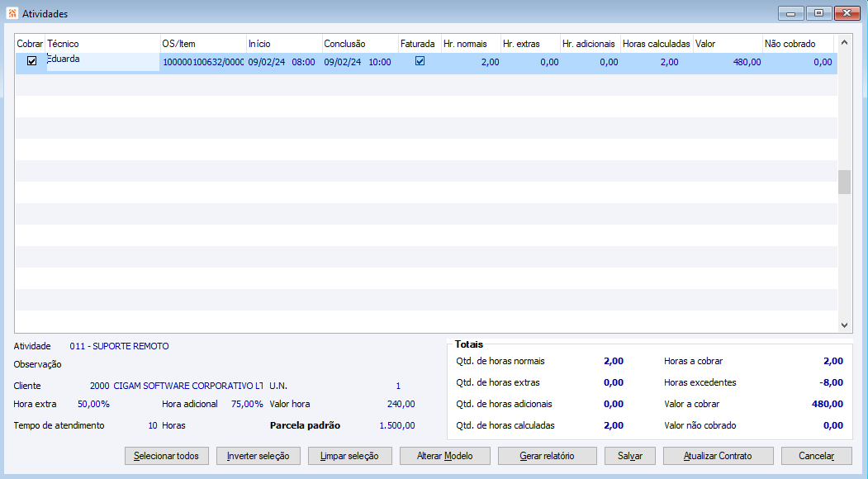Click the Atualizar Contrato button
Viewport: 868px width, 479px height.
click(x=718, y=456)
